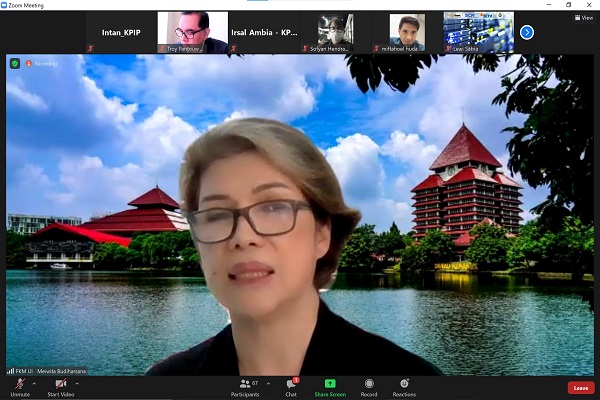Start video with the camera button
The image size is (600, 400).
click(61, 384)
